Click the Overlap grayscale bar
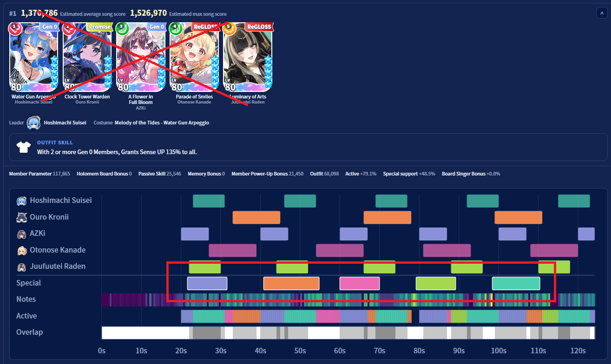Screen dimensions: 611x364 (348, 333)
